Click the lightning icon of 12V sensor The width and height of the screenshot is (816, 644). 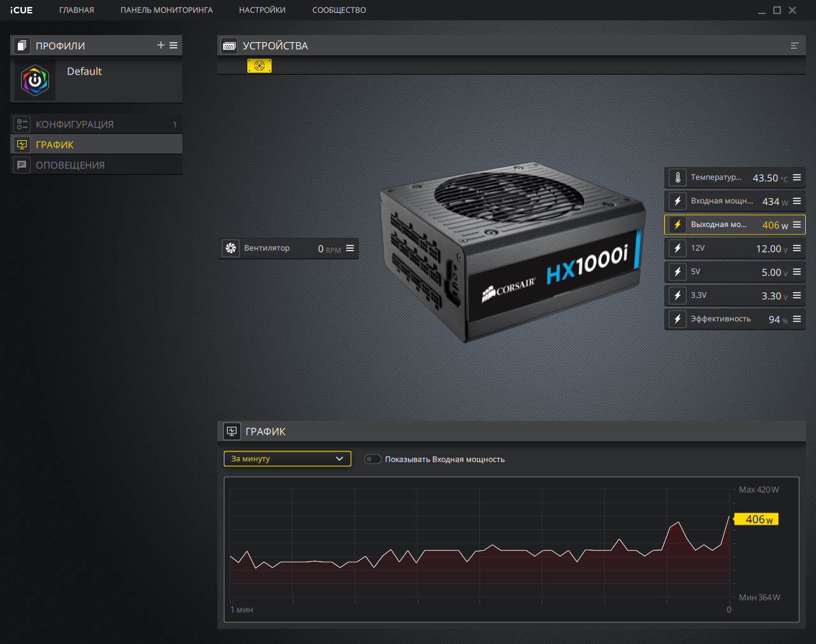678,248
